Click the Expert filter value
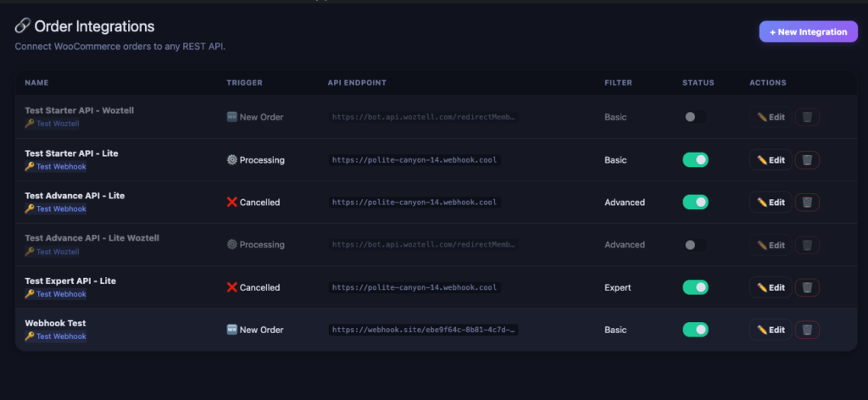868x400 pixels. 618,287
